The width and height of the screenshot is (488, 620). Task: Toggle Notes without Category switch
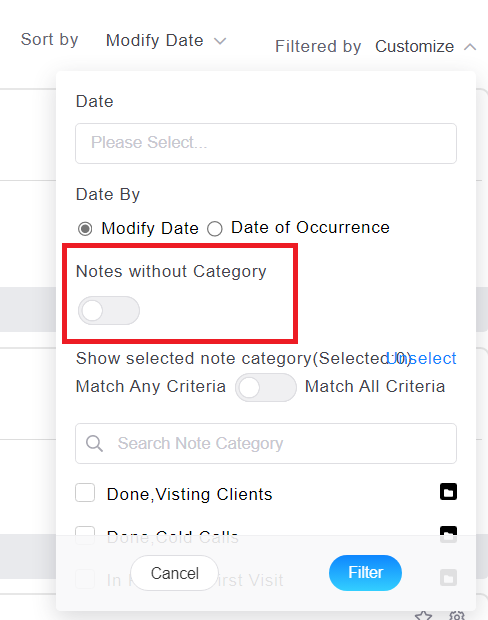tap(109, 311)
